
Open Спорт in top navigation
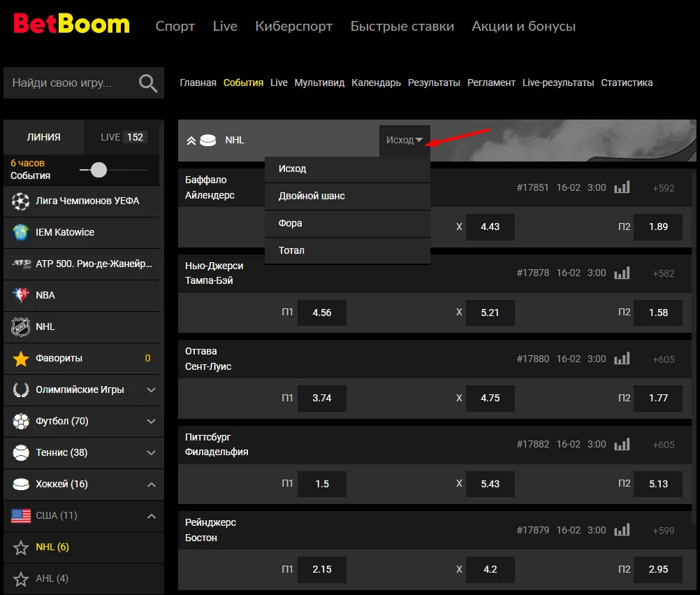(x=175, y=27)
